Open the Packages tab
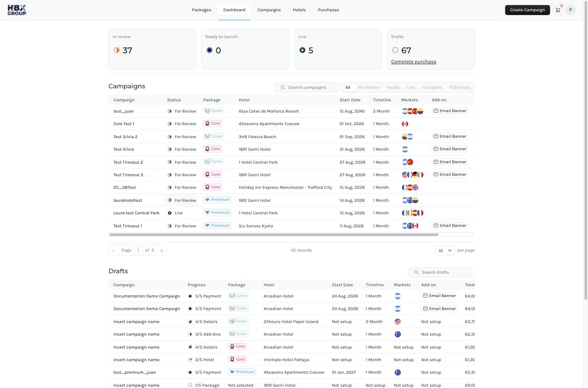588x388 pixels. point(201,10)
